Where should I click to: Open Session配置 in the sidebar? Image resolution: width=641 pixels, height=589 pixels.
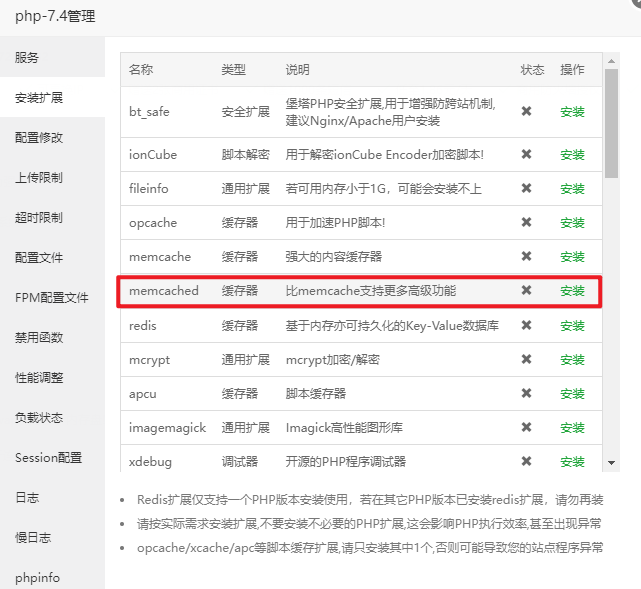click(x=52, y=458)
